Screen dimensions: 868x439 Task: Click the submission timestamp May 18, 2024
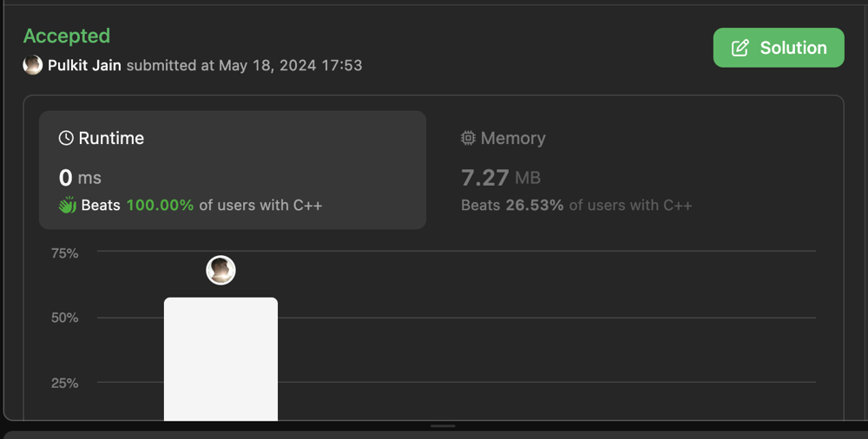290,65
